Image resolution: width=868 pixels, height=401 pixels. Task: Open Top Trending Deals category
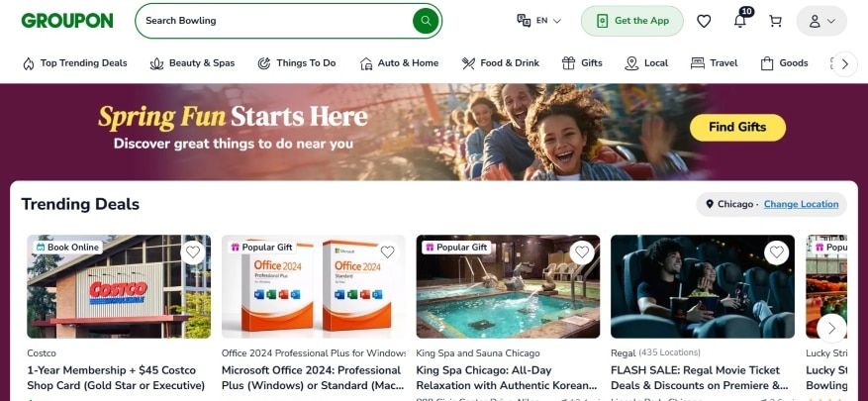point(74,63)
